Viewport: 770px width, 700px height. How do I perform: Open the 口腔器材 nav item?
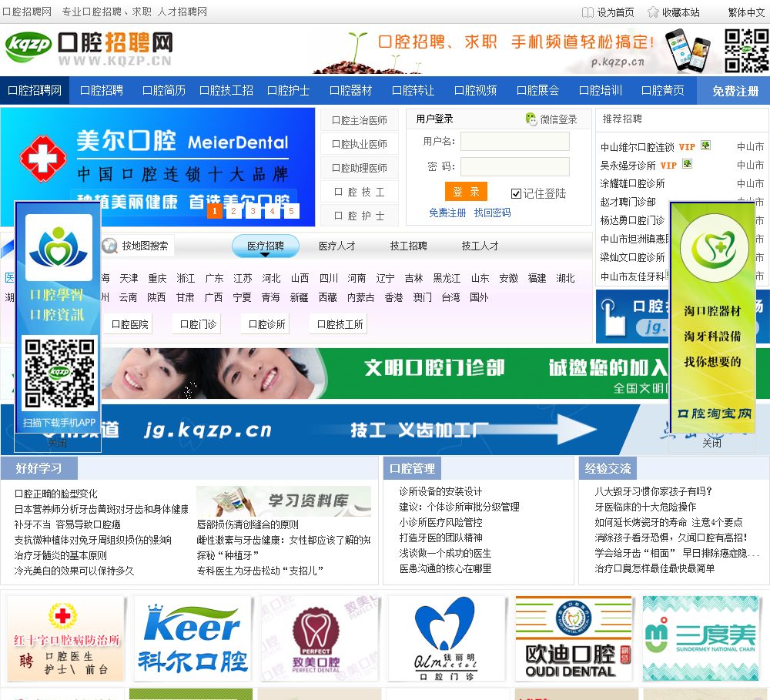coord(350,90)
